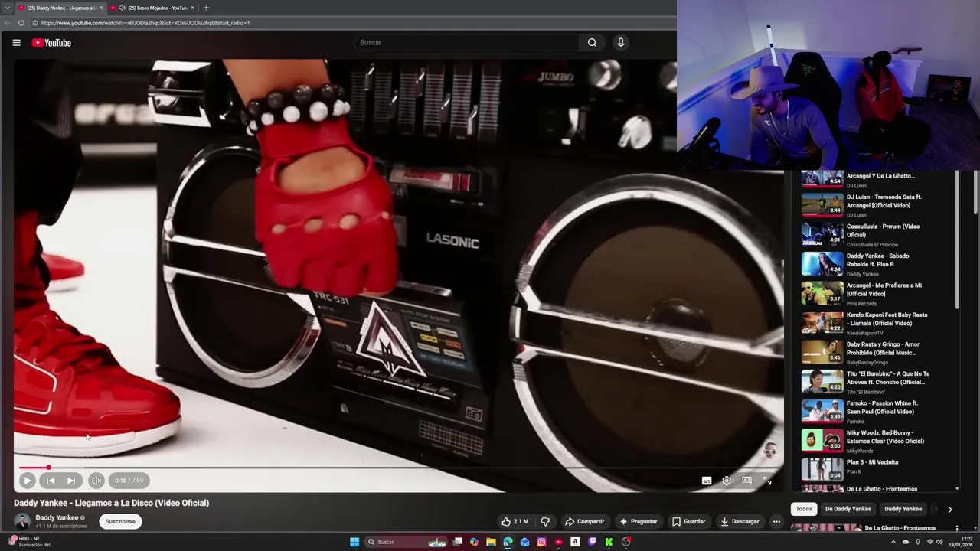This screenshot has width=980, height=551.
Task: Select the Todos filter chip
Action: pyautogui.click(x=804, y=509)
